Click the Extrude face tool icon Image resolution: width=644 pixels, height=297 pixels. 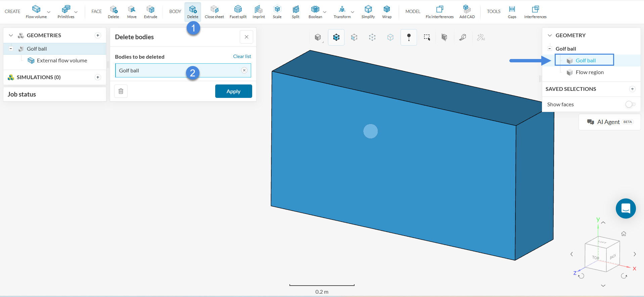[150, 12]
